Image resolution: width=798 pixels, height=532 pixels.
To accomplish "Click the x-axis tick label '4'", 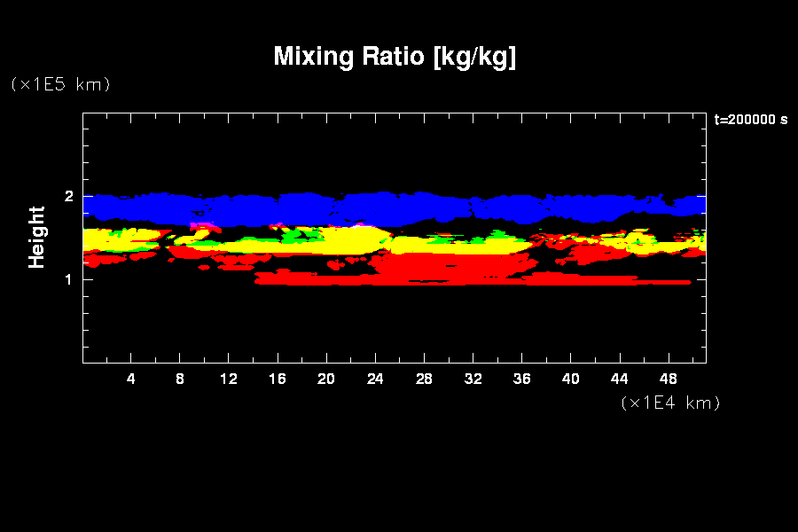I will [131, 379].
